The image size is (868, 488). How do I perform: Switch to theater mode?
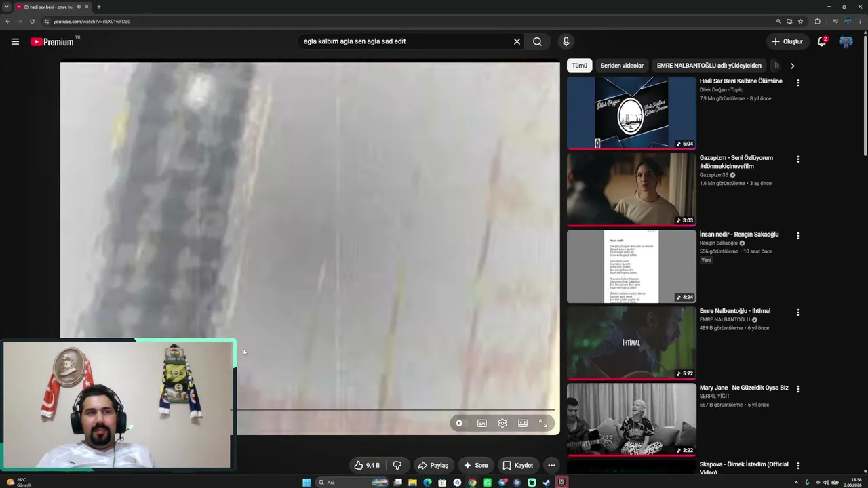[523, 423]
